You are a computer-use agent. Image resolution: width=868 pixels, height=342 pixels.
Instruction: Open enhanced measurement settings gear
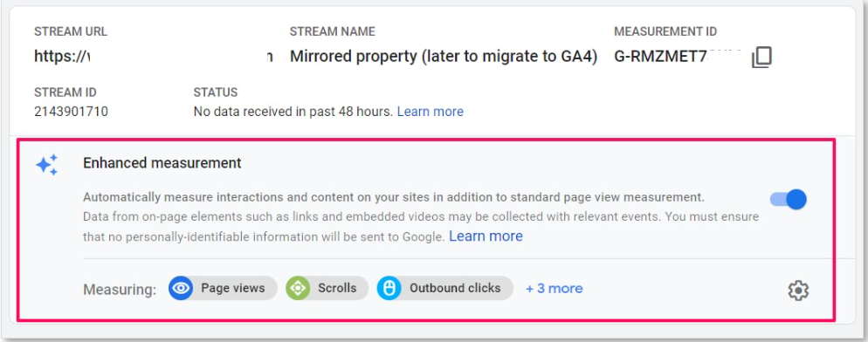(x=798, y=290)
